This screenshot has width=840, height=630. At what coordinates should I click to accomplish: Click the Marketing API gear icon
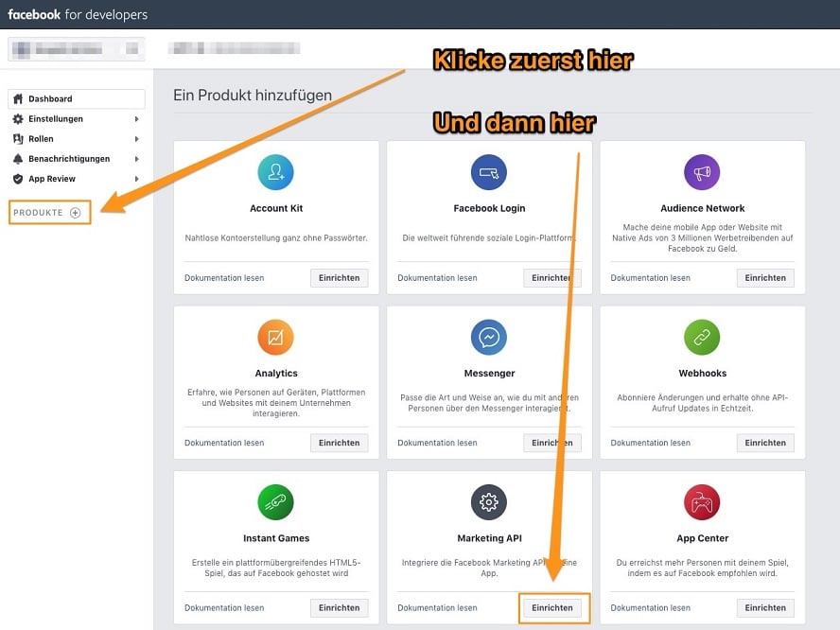pyautogui.click(x=488, y=502)
